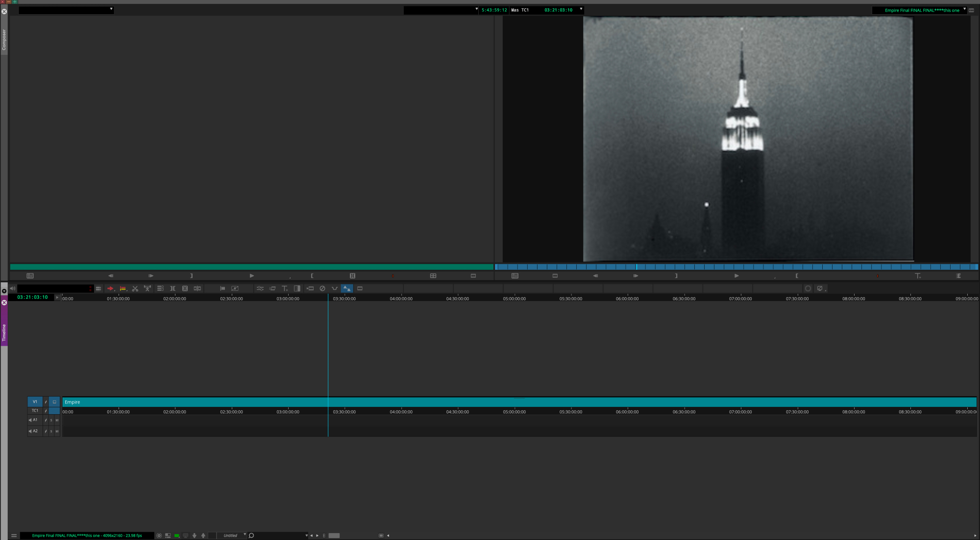Screen dimensions: 980x540
Task: Select the Timeline side tab
Action: pos(4,332)
